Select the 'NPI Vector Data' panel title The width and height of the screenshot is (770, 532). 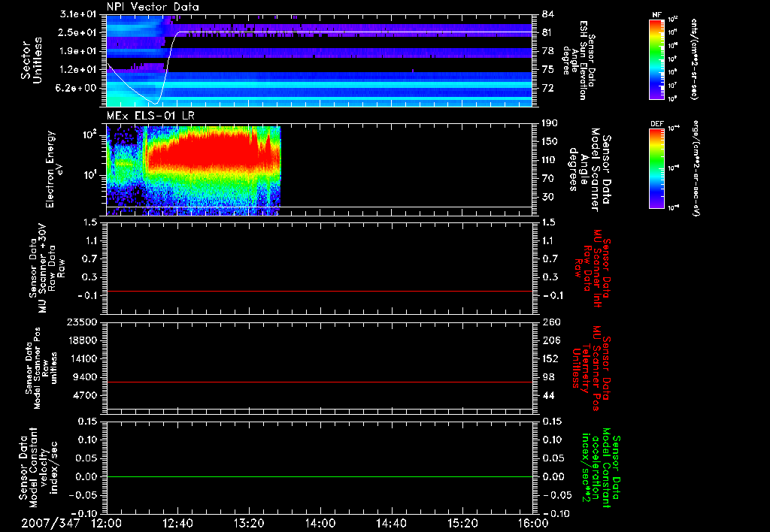153,7
